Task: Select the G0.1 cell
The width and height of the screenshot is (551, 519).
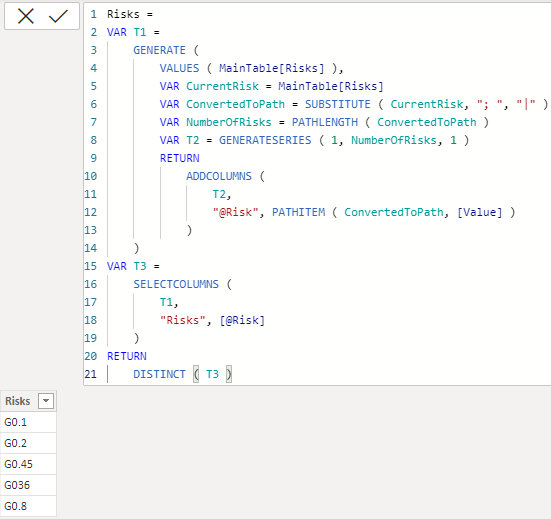Action: coord(28,422)
